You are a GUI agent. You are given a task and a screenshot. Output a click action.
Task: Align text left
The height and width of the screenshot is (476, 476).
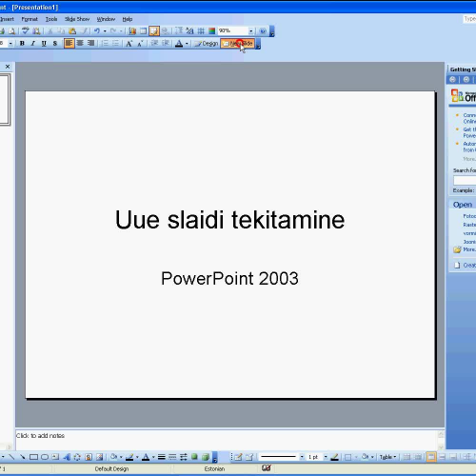coord(69,43)
